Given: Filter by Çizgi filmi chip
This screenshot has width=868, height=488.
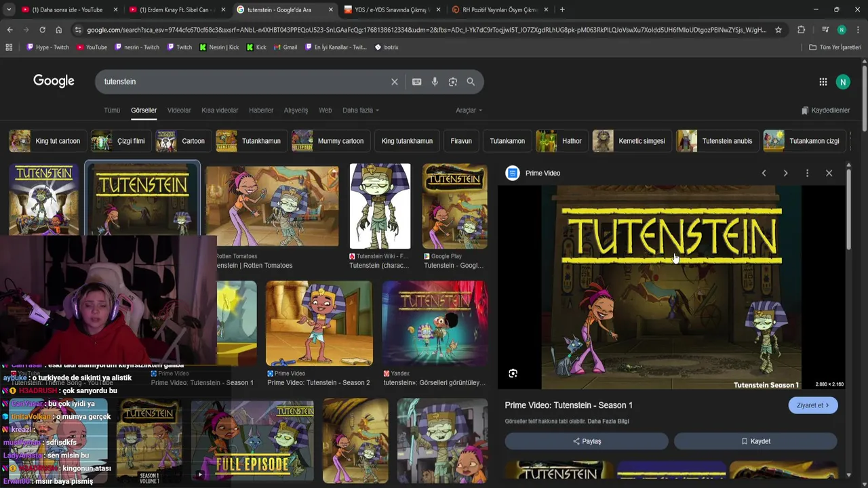Looking at the screenshot, I should coord(121,141).
